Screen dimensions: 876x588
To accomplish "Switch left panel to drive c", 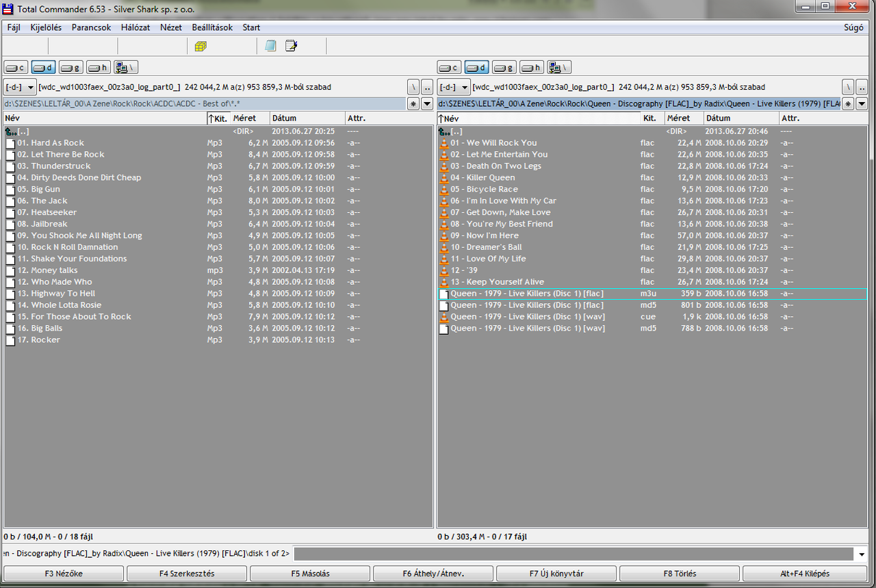I will [16, 67].
